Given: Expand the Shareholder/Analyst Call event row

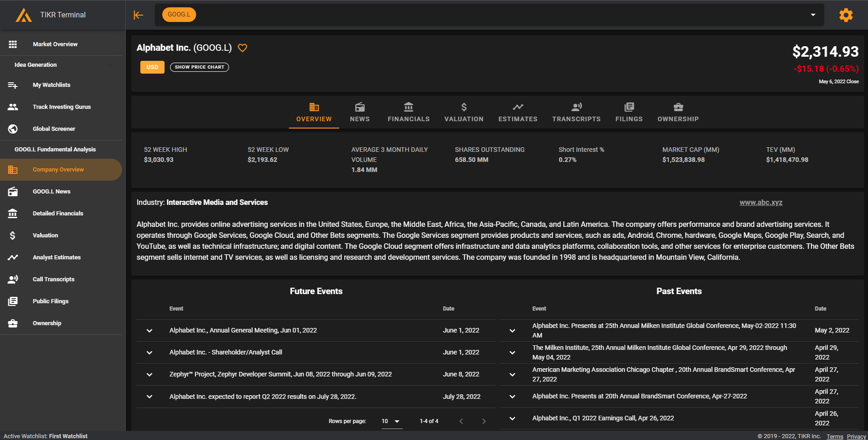Looking at the screenshot, I should point(149,353).
